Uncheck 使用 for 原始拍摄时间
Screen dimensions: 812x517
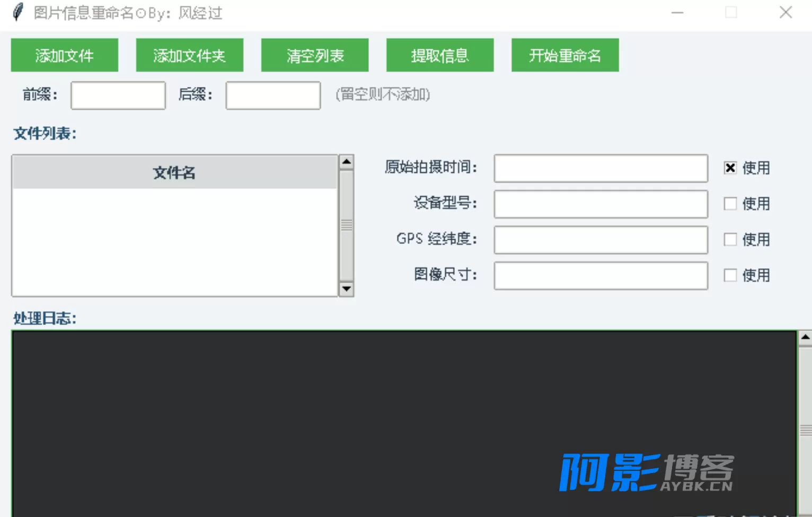point(730,168)
